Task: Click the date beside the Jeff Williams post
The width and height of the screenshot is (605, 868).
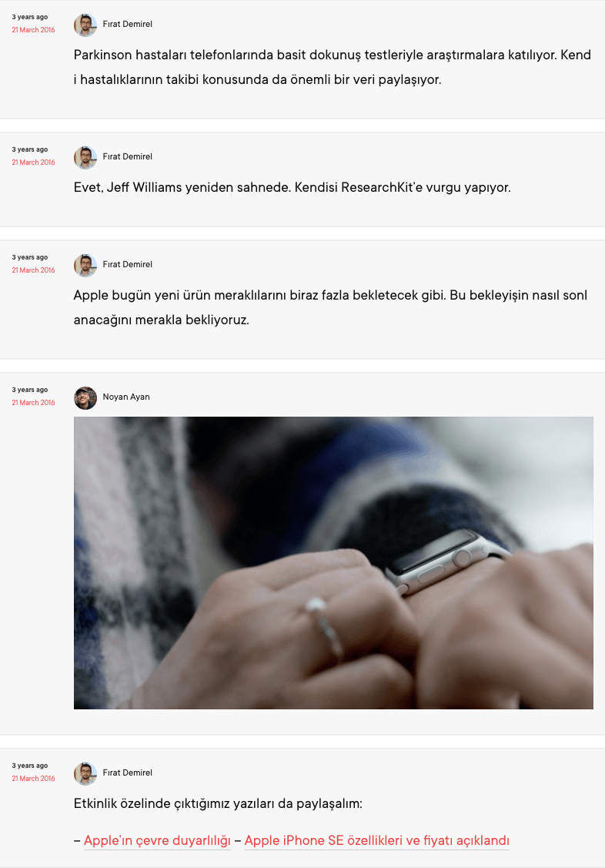Action: pyautogui.click(x=33, y=163)
